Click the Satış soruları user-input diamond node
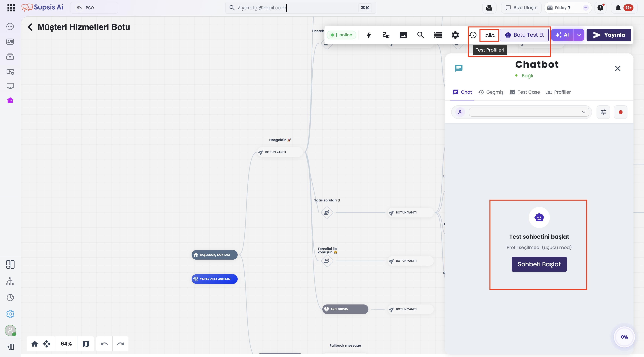Screen dimensions: 644x357 pos(327,213)
